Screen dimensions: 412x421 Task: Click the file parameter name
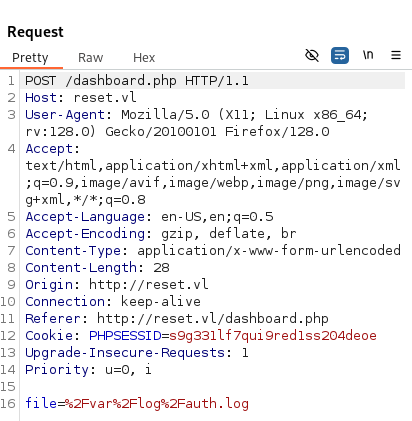[41, 404]
